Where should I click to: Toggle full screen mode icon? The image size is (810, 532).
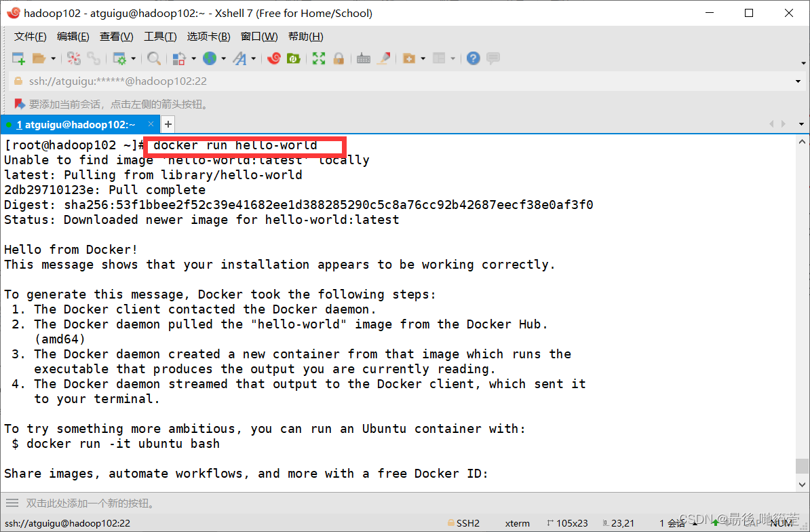[x=319, y=58]
